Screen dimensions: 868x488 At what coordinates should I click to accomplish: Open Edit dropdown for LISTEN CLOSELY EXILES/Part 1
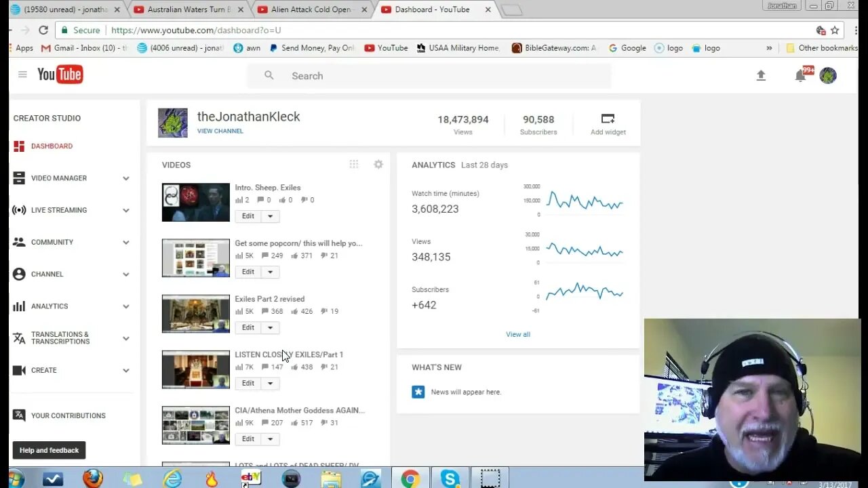coord(270,383)
